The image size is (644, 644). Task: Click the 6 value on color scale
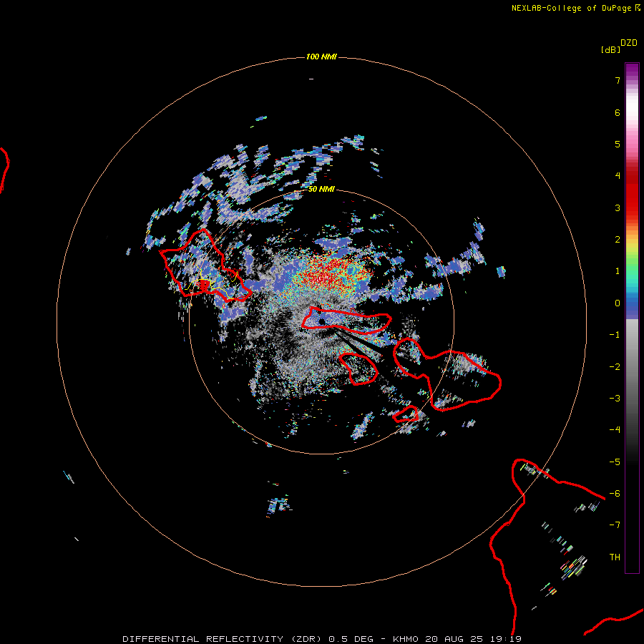click(618, 112)
